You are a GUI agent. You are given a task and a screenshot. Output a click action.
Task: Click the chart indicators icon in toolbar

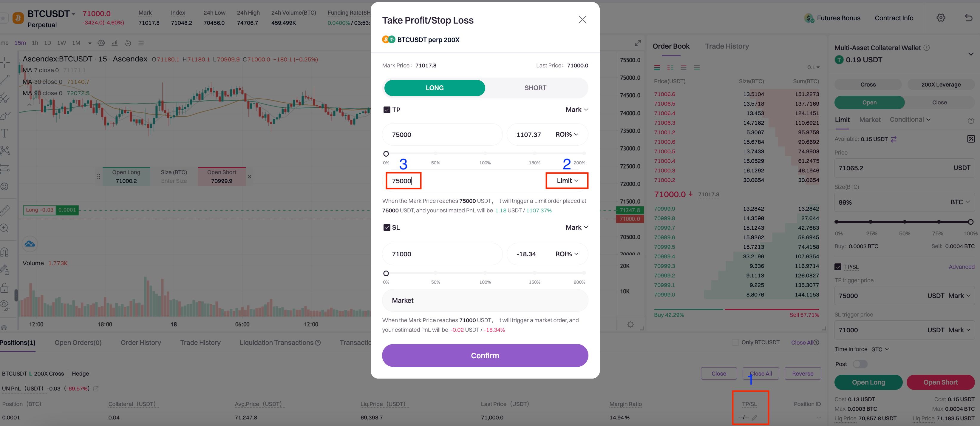click(115, 43)
